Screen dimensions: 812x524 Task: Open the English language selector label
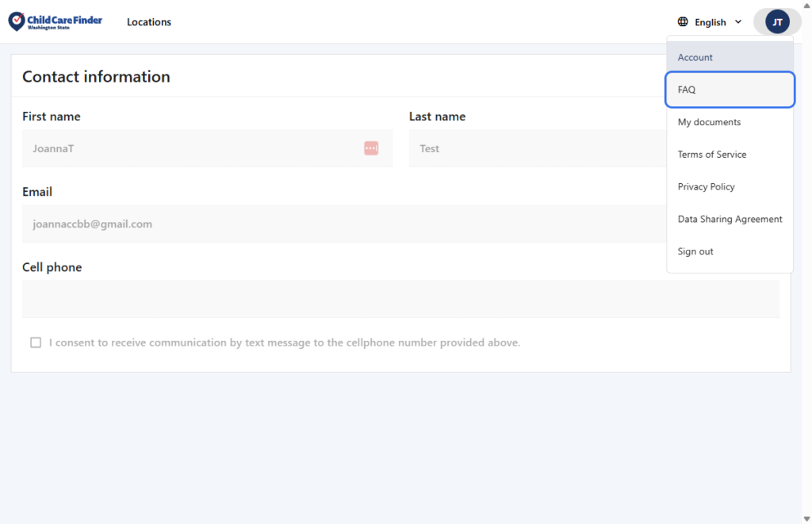[710, 22]
